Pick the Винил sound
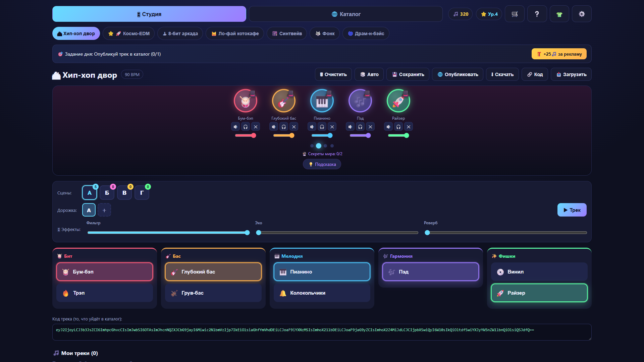 (x=539, y=272)
